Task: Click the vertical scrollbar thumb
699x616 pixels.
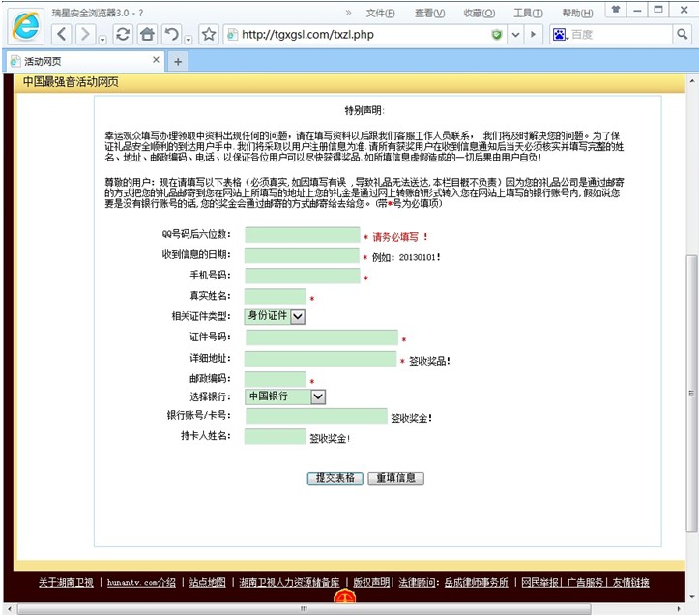Action: click(x=691, y=393)
